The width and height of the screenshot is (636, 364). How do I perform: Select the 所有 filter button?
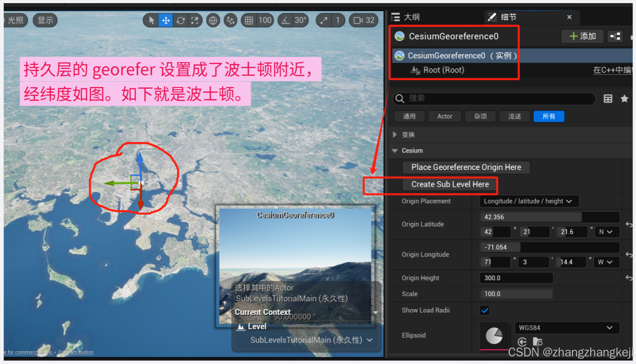tap(549, 116)
